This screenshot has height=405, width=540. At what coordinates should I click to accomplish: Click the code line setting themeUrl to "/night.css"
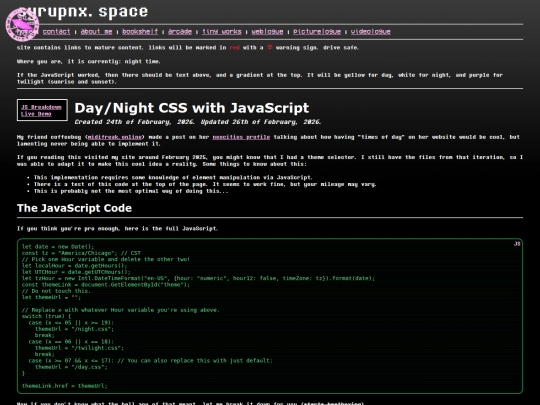click(x=74, y=329)
